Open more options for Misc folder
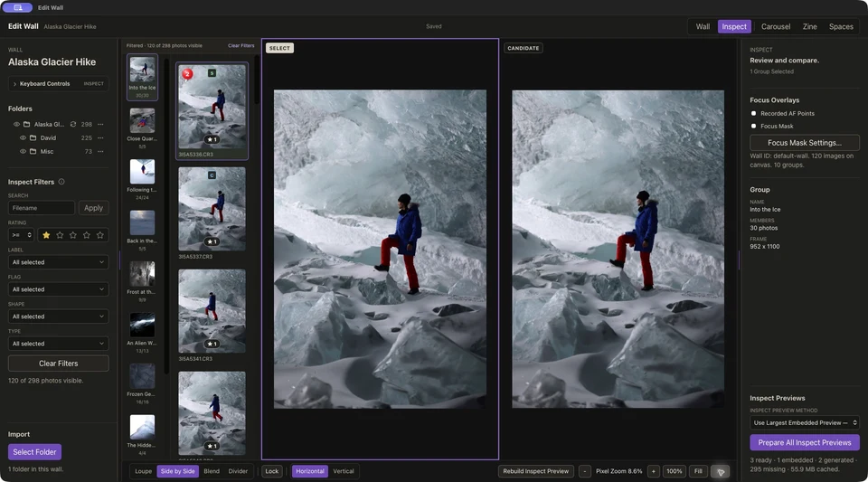868x482 pixels. click(100, 152)
